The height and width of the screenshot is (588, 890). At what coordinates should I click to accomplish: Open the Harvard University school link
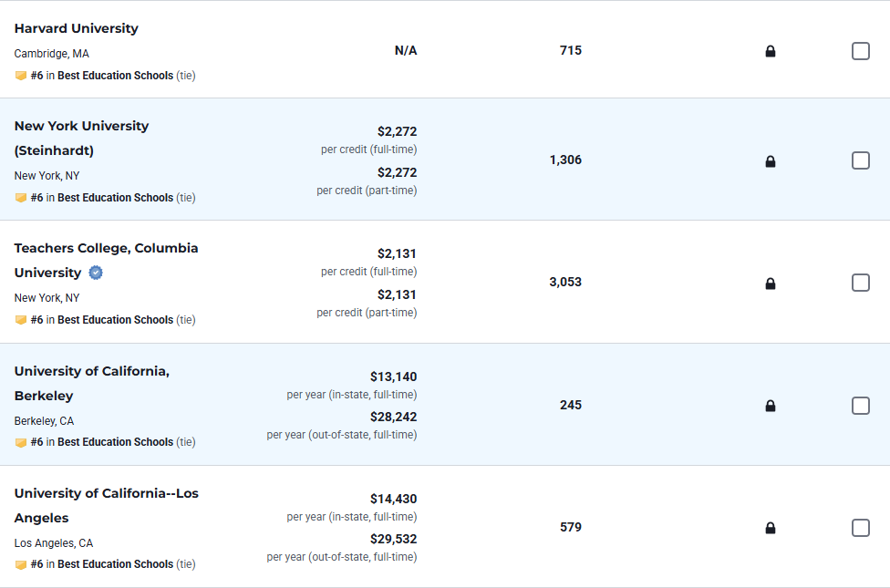pos(77,28)
